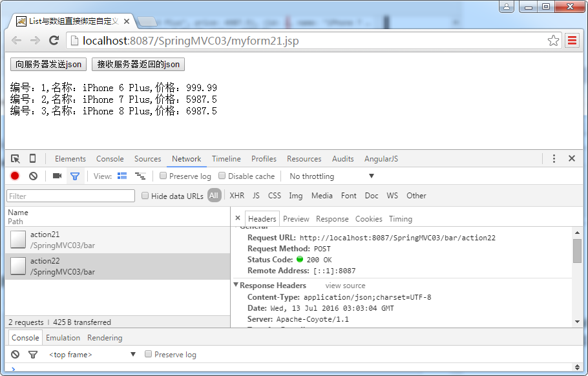
Task: Click the action21 request file icon
Action: 18,240
